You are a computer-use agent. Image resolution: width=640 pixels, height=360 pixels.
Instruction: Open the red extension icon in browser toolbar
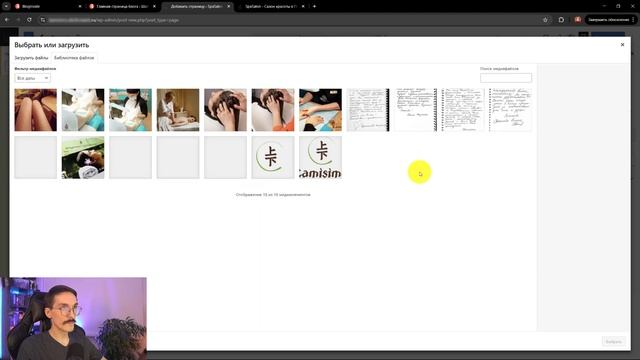[x=578, y=20]
